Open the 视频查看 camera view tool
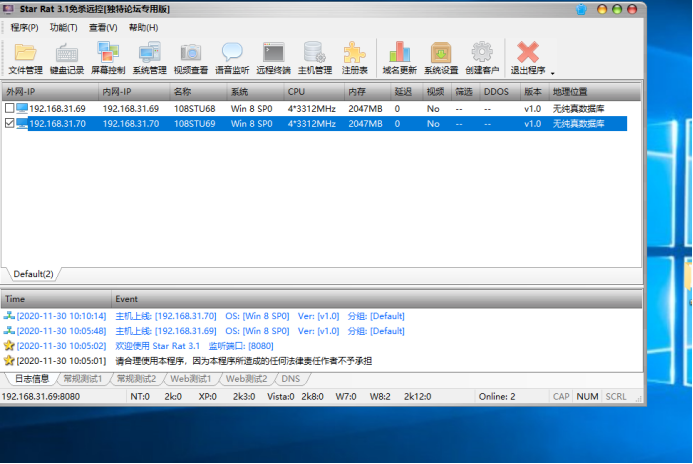Screen dimensions: 693x464 tap(190, 58)
